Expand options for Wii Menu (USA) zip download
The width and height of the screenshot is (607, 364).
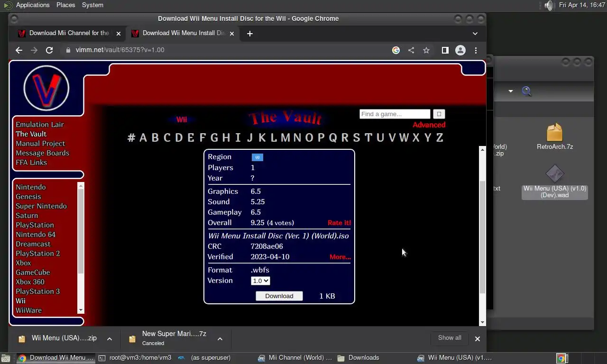(110, 338)
